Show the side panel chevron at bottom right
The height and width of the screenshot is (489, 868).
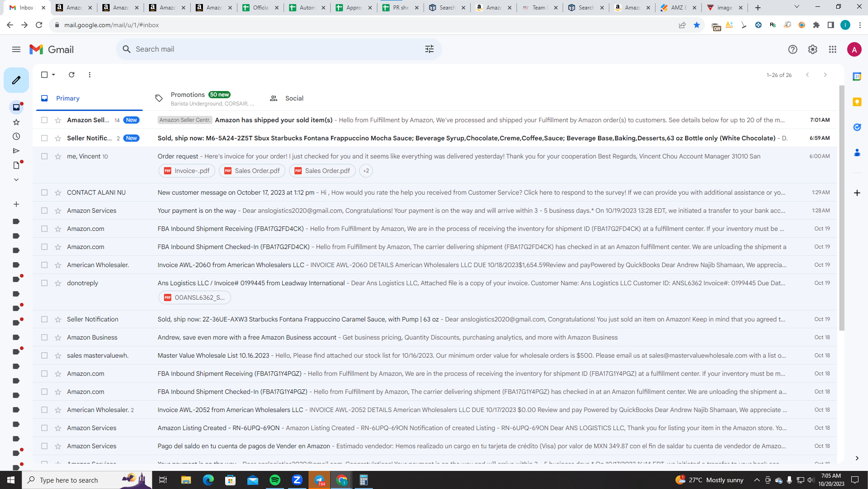click(x=857, y=458)
